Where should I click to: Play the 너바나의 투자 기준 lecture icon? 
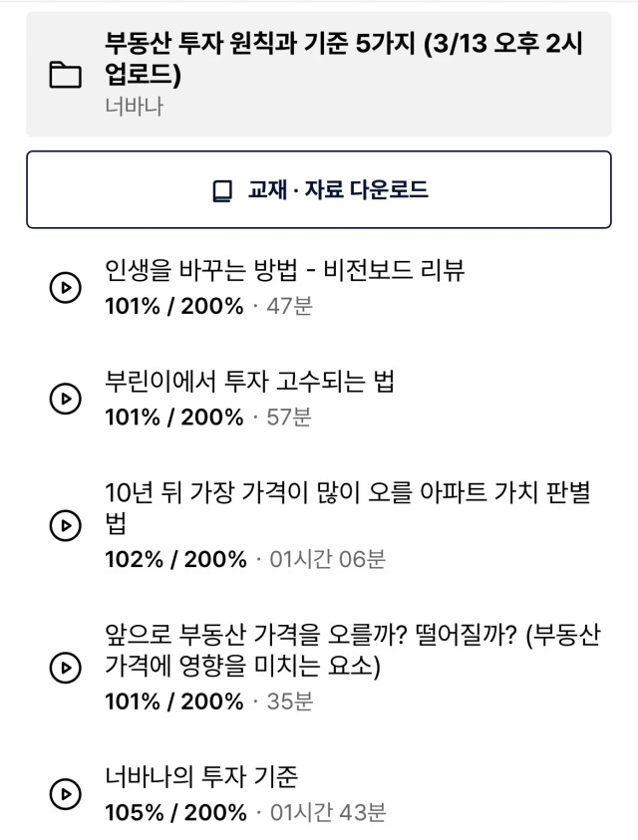coord(65,794)
